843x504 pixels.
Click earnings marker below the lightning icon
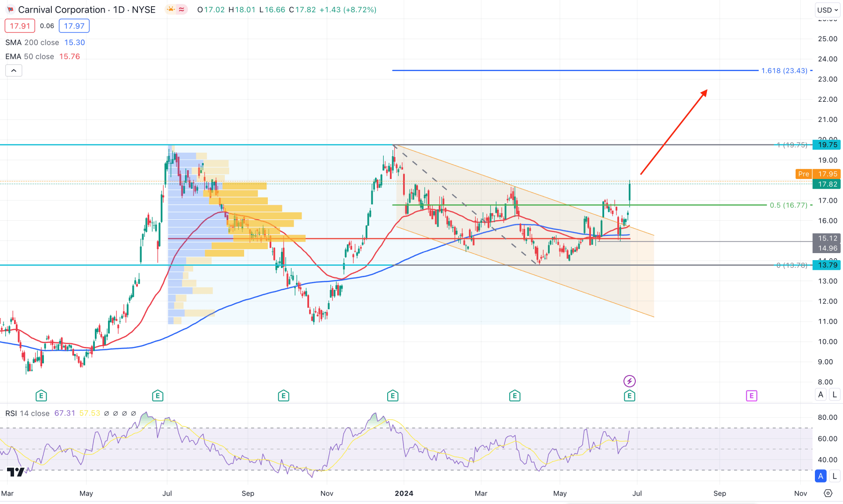coord(630,396)
